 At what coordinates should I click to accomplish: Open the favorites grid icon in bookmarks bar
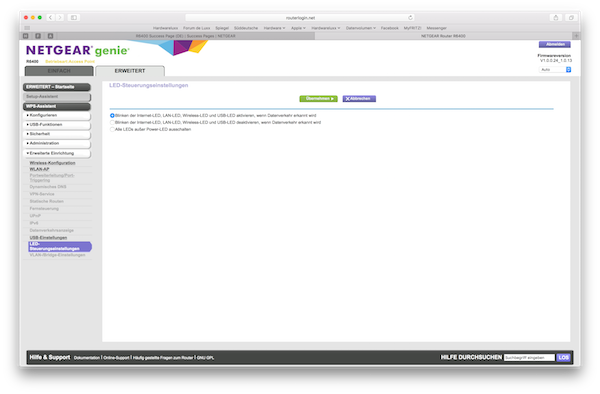(27, 28)
